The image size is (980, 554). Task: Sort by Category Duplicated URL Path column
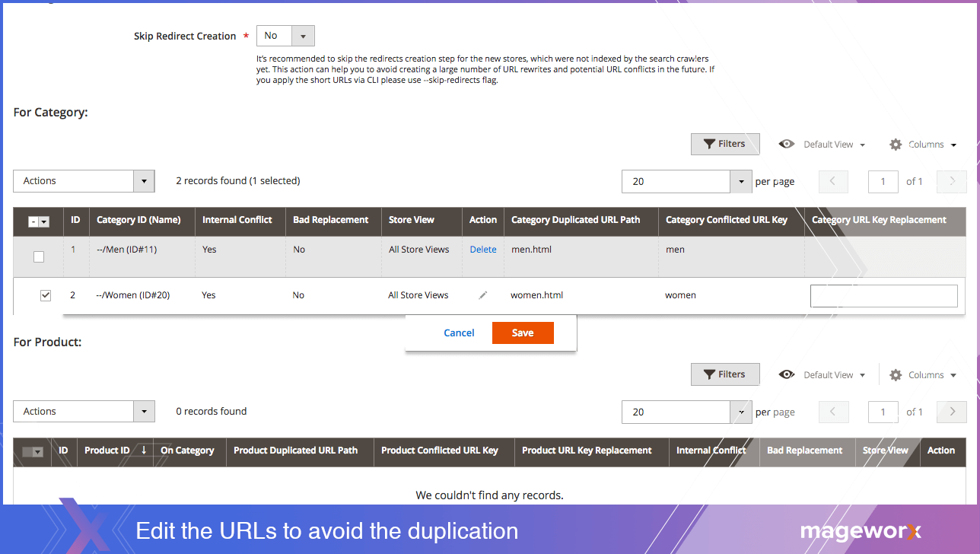[575, 220]
